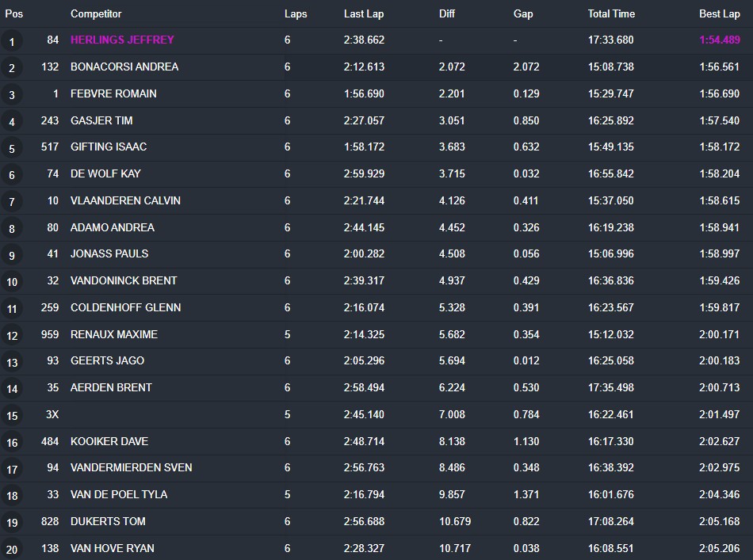Click VANDERMIERDEN SVEN competitor name

(x=131, y=467)
